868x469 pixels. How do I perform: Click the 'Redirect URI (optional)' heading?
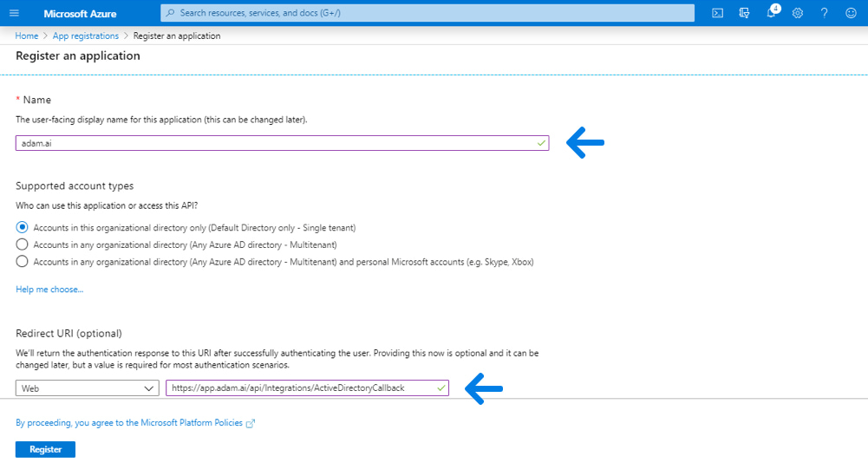pyautogui.click(x=69, y=334)
